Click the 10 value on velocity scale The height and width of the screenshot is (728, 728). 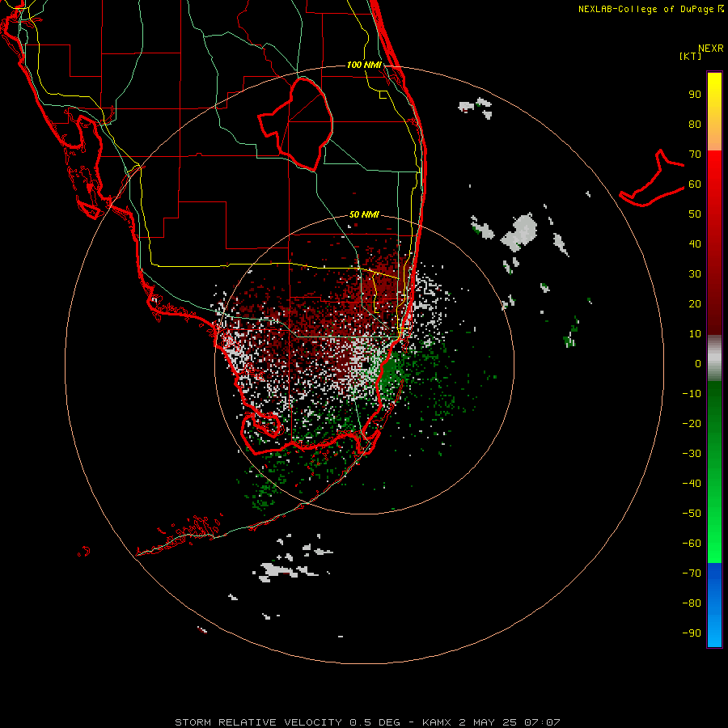click(695, 334)
